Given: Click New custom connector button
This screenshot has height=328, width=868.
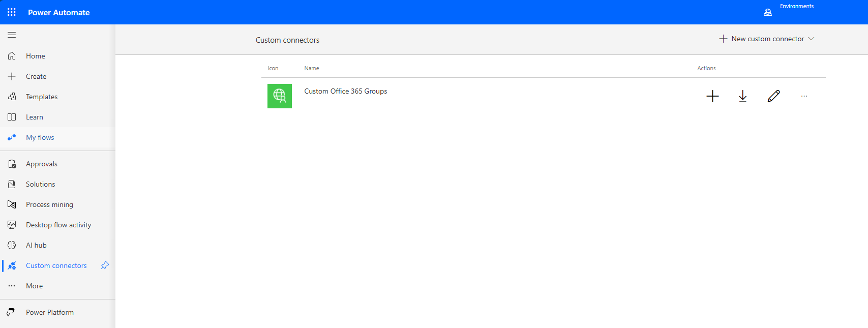Looking at the screenshot, I should (x=767, y=39).
